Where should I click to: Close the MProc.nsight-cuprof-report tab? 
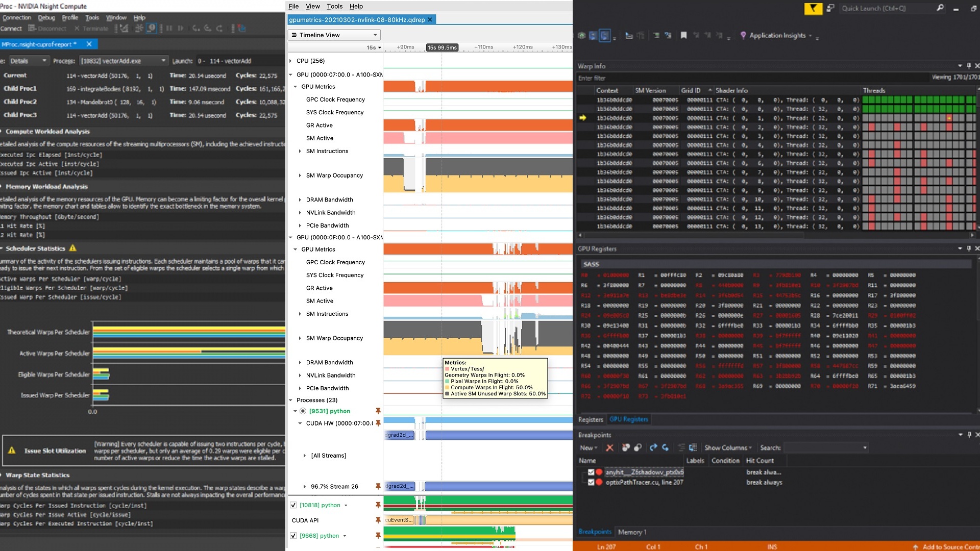[x=89, y=44]
